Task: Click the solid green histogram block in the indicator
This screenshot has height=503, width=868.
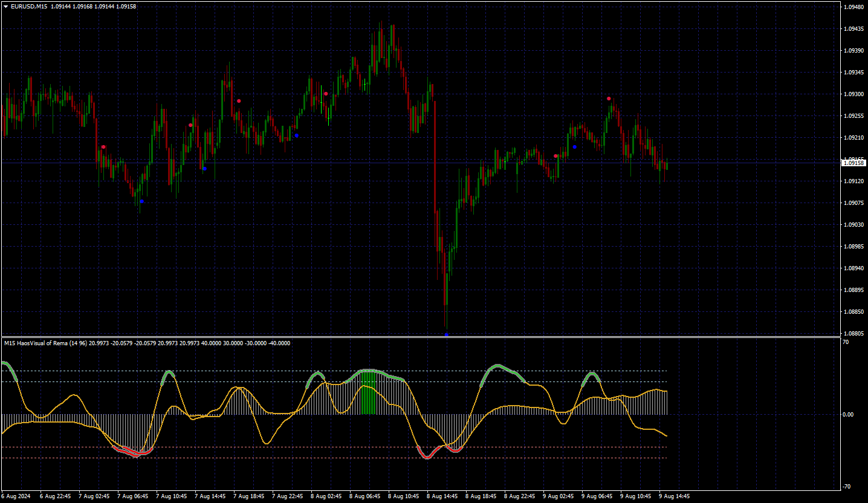Action: (368, 393)
